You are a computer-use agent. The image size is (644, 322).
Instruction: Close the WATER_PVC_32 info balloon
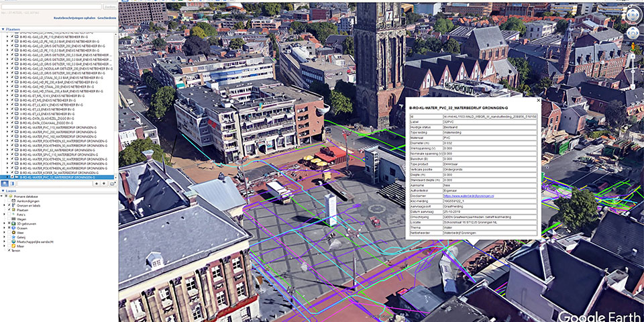point(539,100)
